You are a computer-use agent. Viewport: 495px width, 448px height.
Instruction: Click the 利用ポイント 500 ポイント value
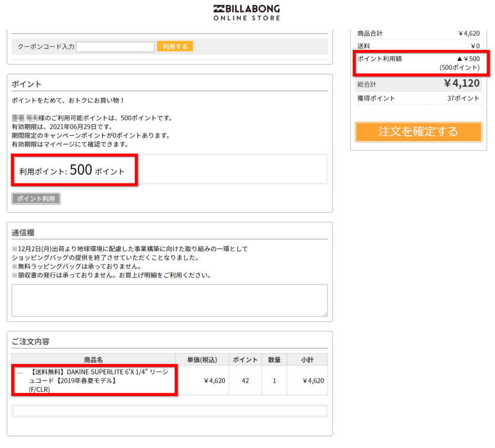pos(72,170)
